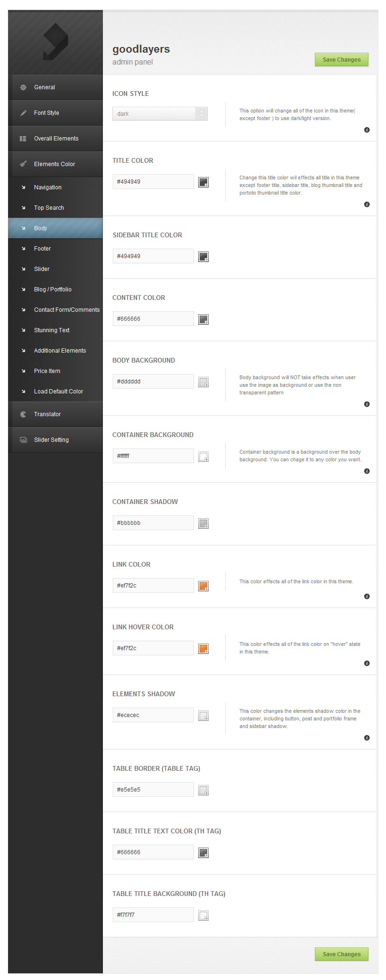Open the Navigation color submenu

coord(48,187)
